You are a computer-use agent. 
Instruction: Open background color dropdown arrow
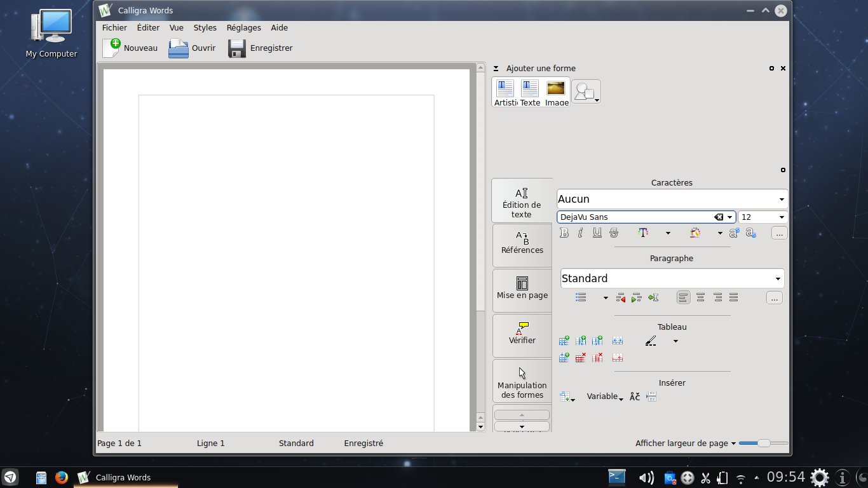[x=720, y=233]
